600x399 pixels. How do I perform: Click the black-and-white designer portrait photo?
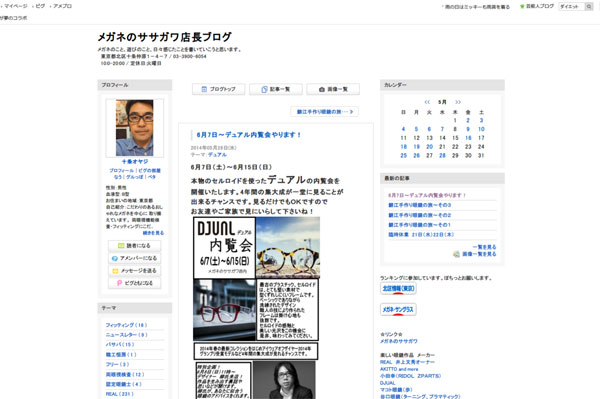click(x=284, y=380)
